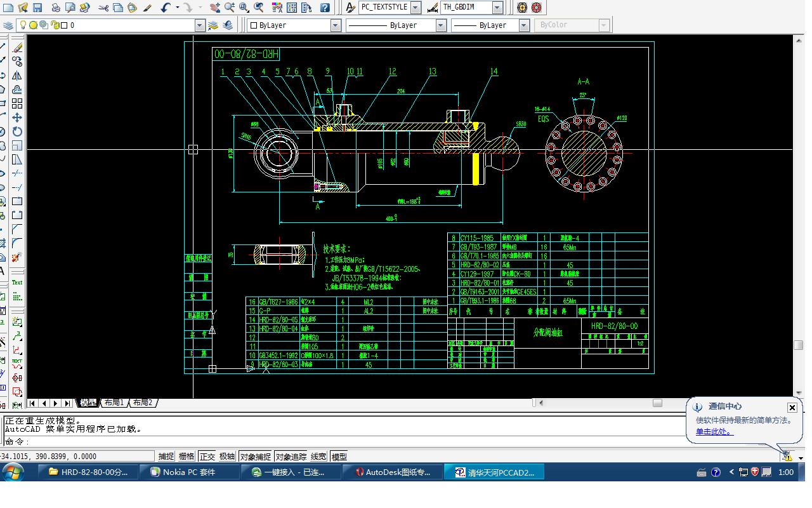812x508 pixels.
Task: Click the Undo arrow icon
Action: (165, 8)
